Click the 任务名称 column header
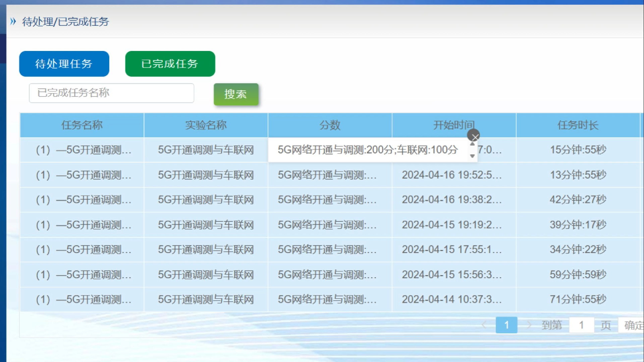This screenshot has height=362, width=644. click(x=82, y=125)
